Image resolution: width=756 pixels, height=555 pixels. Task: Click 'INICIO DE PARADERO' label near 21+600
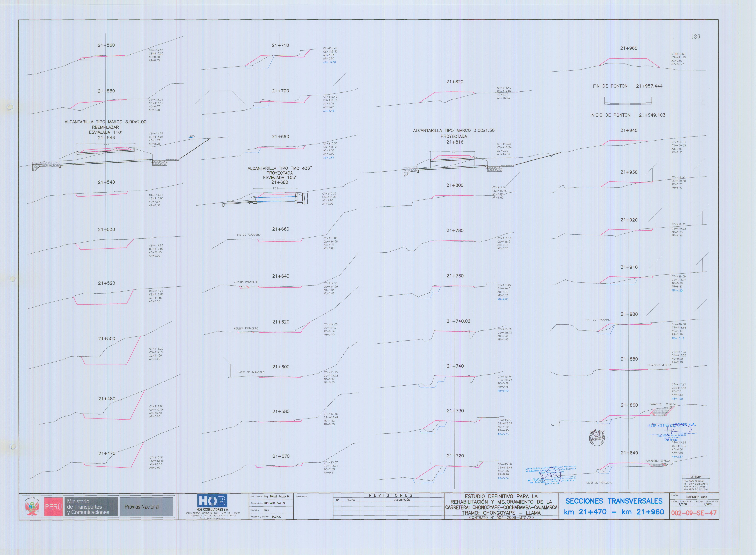(x=251, y=373)
